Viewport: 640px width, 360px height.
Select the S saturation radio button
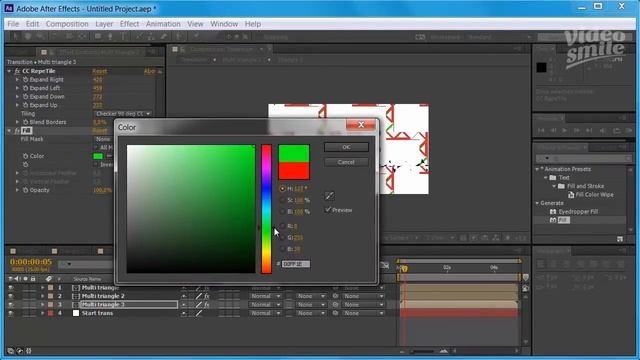282,200
